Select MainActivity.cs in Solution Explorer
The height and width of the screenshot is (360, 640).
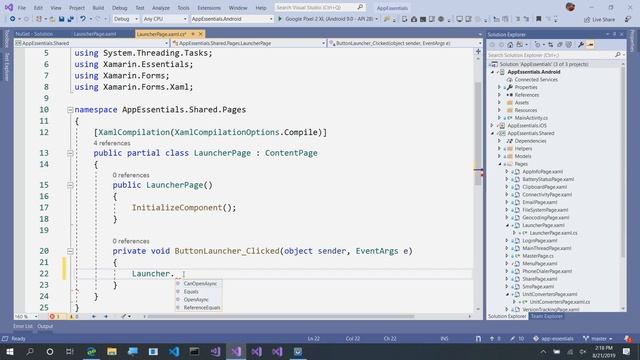(x=531, y=118)
